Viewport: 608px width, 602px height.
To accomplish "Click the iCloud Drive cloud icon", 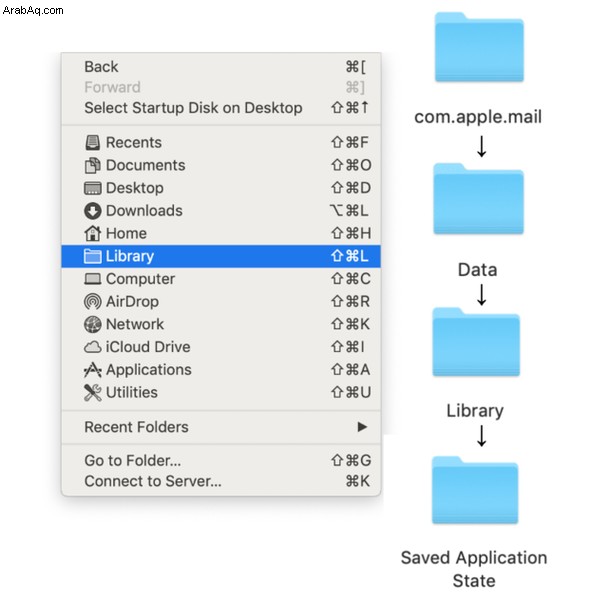I will click(92, 347).
